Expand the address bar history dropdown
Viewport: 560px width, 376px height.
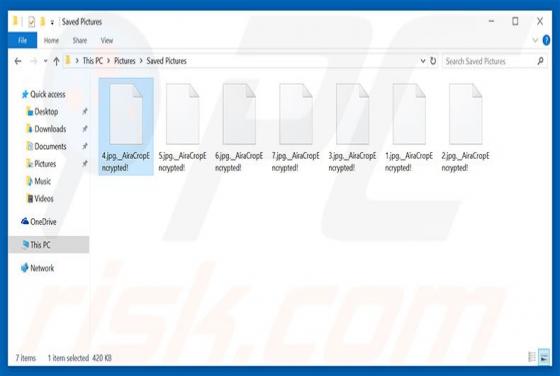click(423, 61)
